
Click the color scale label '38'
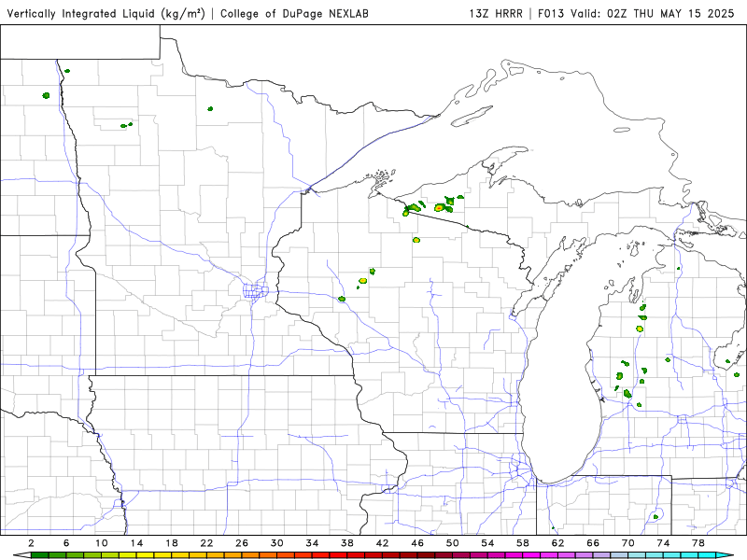pyautogui.click(x=347, y=543)
